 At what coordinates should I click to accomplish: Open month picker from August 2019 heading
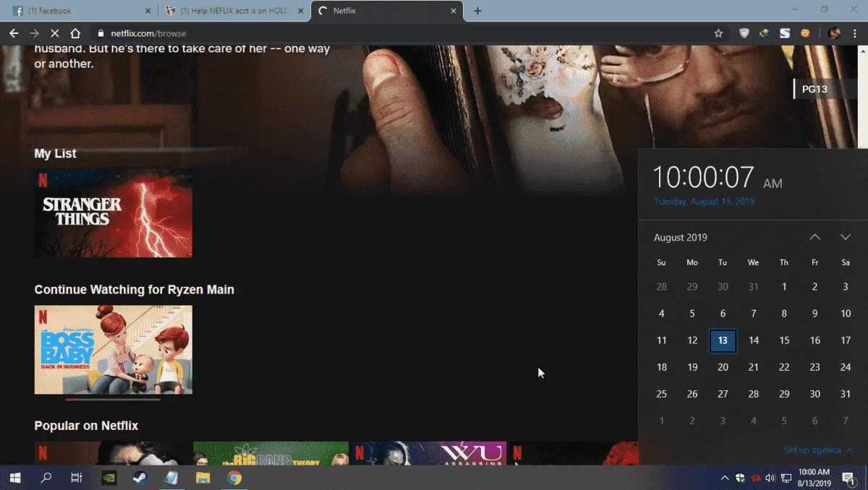681,237
